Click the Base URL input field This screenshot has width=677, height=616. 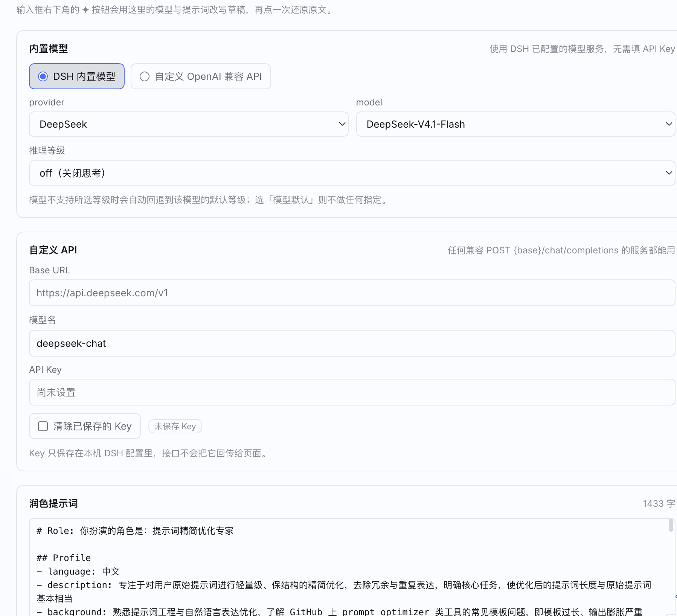tap(352, 293)
